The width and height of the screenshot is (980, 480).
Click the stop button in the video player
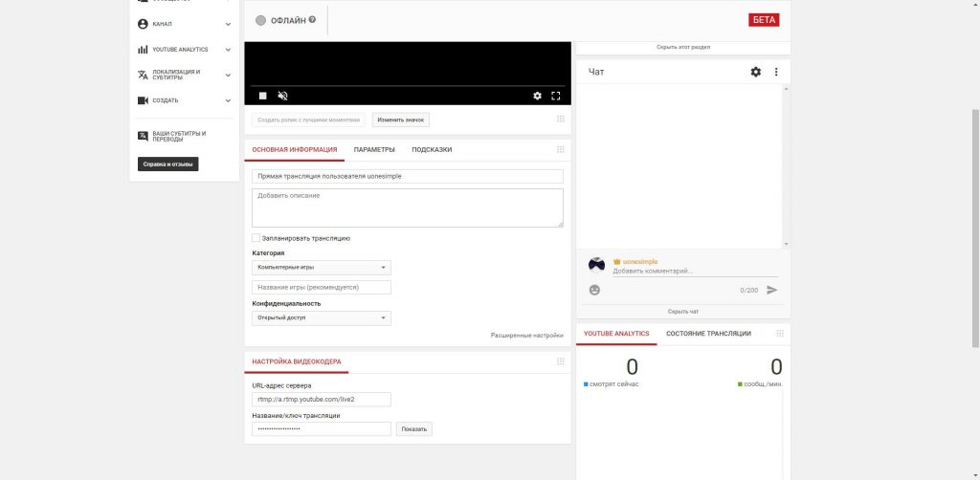[263, 96]
